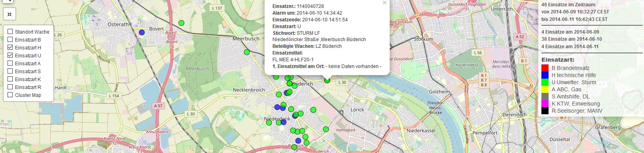Screen dimensions: 644x153
Task: Click the Einsatzart: U line in popup
Action: pos(287,26)
